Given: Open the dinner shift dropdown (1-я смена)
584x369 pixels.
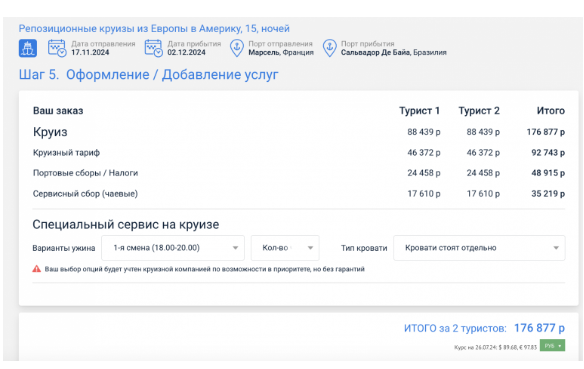Looking at the screenshot, I should tap(173, 248).
